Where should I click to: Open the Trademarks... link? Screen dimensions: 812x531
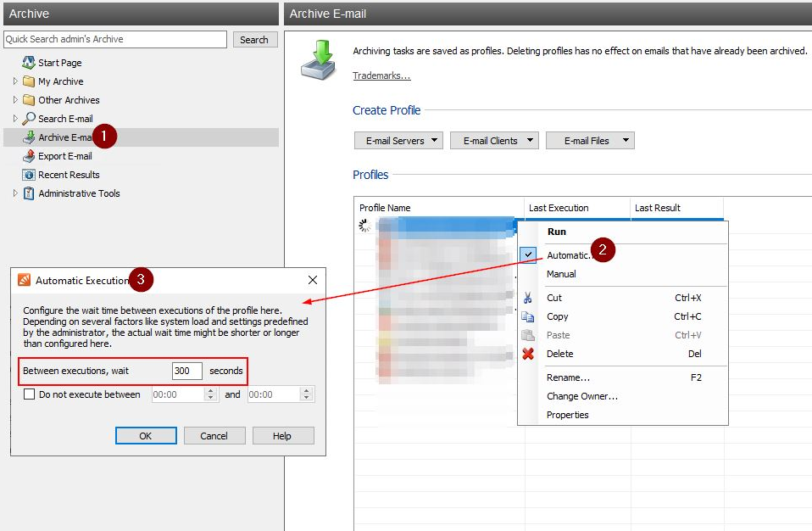(x=381, y=76)
